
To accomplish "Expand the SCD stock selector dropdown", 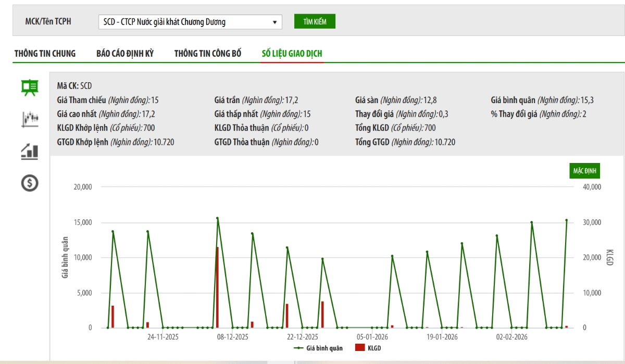I will click(190, 22).
